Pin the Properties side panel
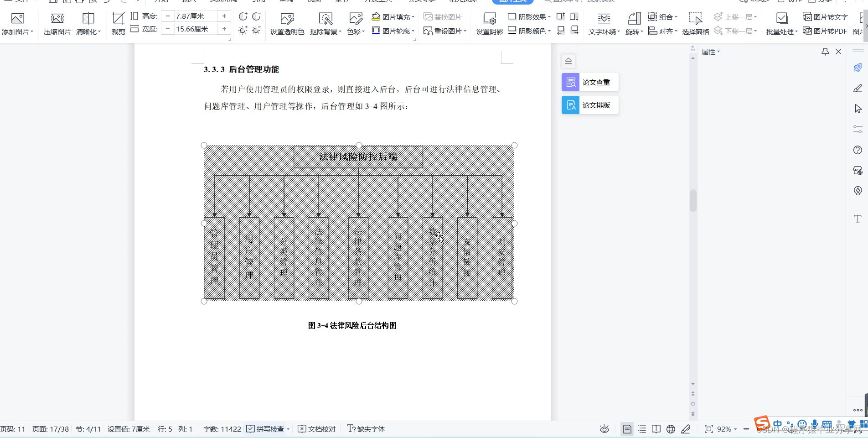868x438 pixels. (x=825, y=52)
